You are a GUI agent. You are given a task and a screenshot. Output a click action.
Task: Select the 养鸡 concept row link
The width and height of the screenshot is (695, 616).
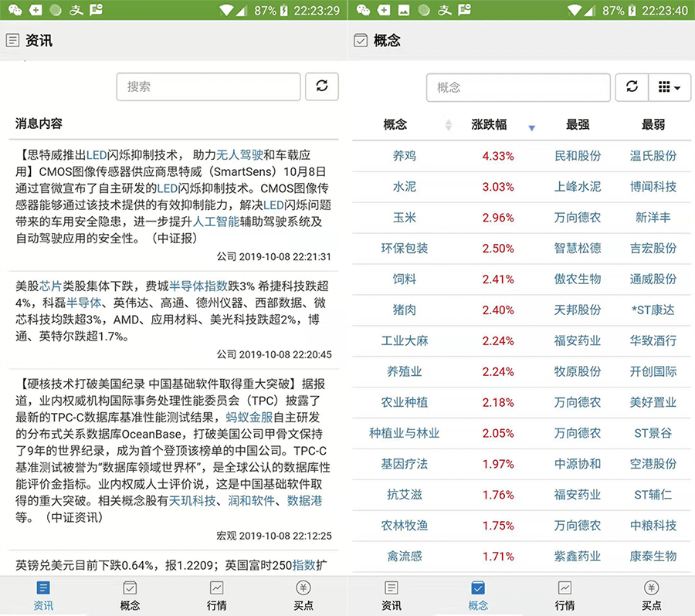[x=404, y=156]
